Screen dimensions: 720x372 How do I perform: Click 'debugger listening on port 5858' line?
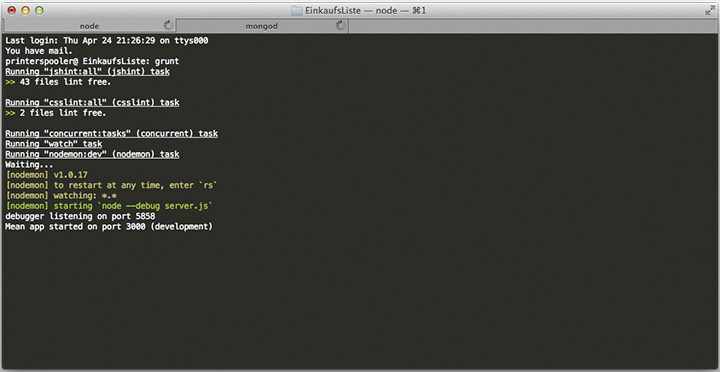tap(80, 216)
